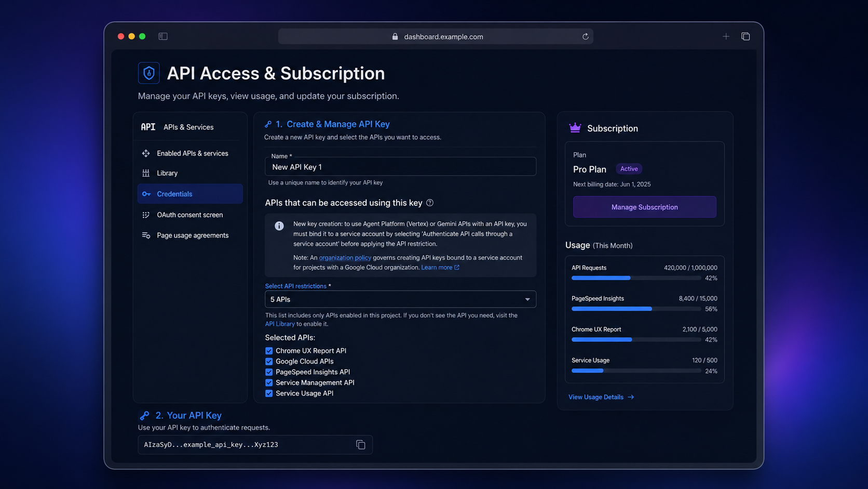This screenshot has width=868, height=489.
Task: Focus the Name input field
Action: [400, 166]
